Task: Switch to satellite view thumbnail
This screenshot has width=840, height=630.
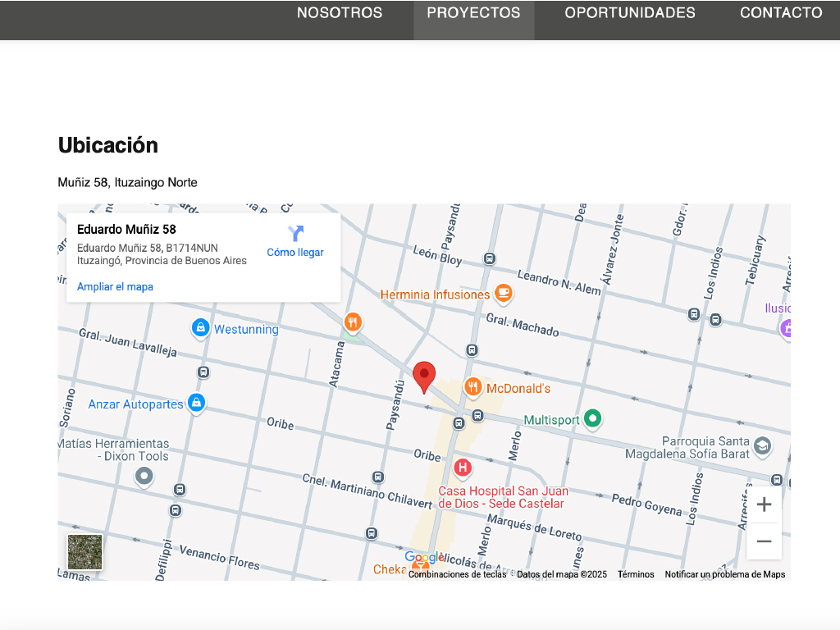Action: (x=85, y=551)
